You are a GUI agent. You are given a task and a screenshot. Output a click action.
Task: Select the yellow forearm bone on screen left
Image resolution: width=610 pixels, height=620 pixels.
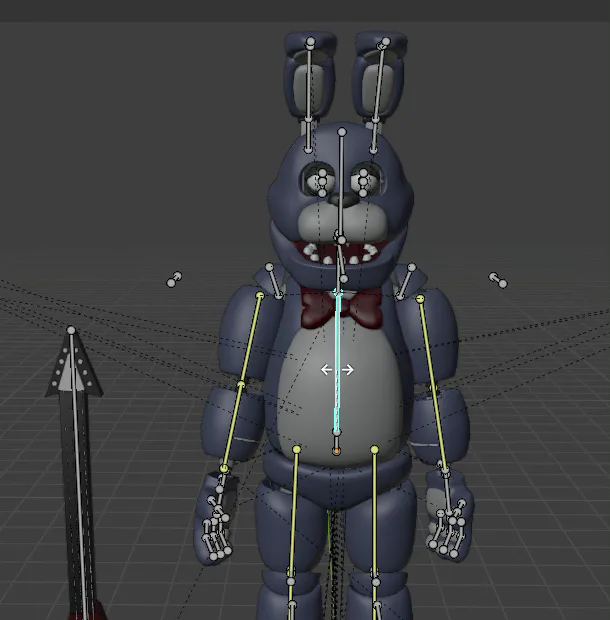tap(232, 426)
